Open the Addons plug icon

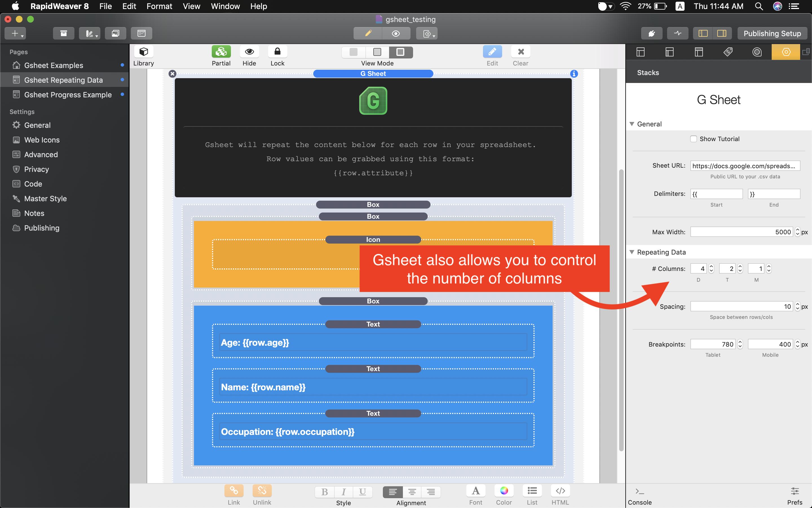pos(652,33)
